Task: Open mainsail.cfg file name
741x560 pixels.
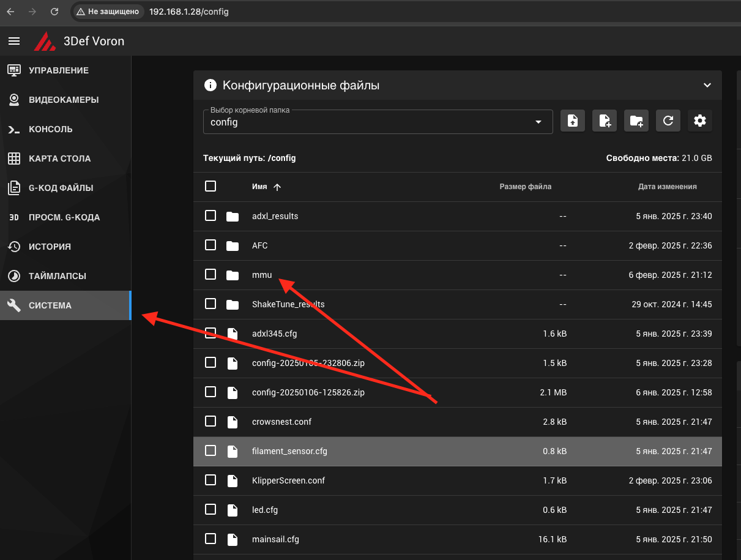Action: pos(275,539)
